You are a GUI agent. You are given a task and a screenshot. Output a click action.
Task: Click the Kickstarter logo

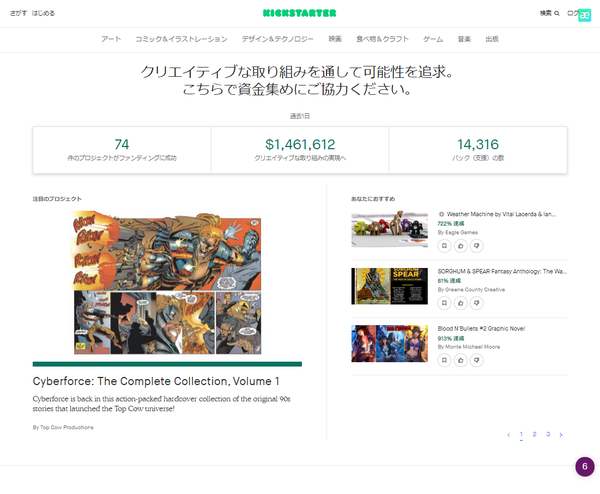click(299, 13)
